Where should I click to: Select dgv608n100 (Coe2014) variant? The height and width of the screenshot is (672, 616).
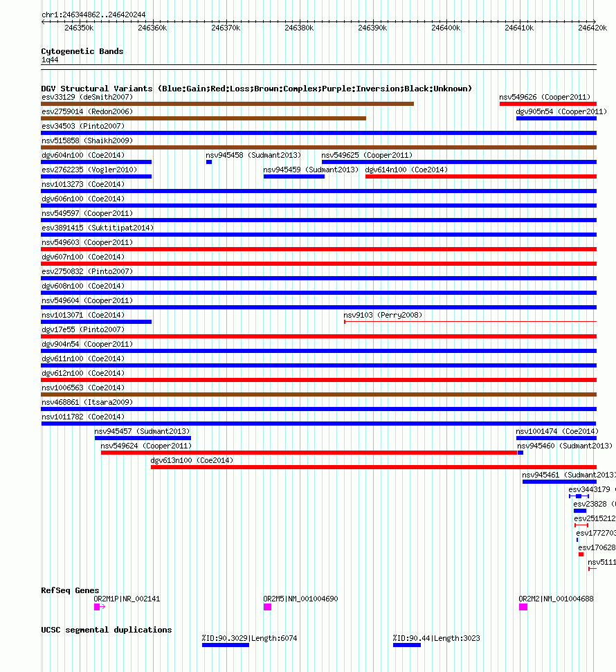(x=318, y=293)
